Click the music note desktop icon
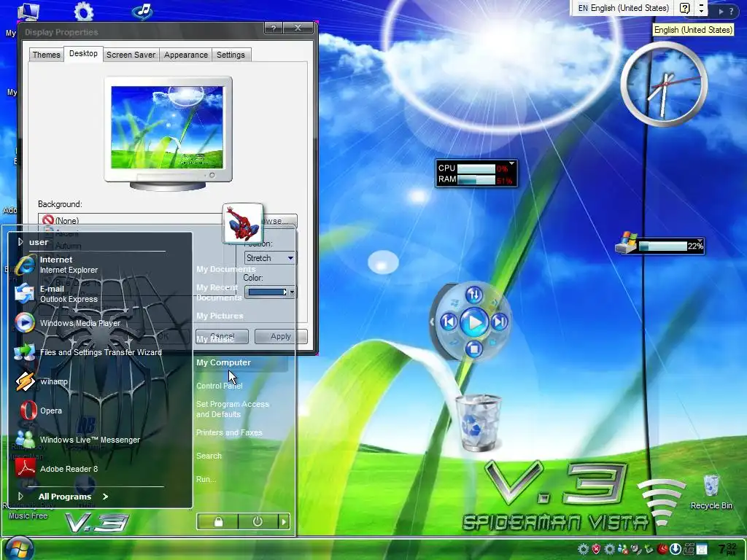The height and width of the screenshot is (560, 747). coord(143,12)
